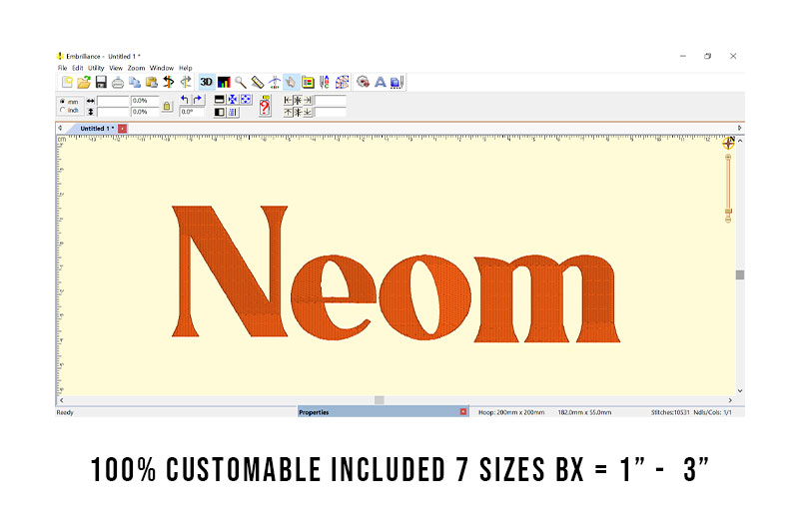
Task: Select the magnifying glass zoom tool
Action: [241, 82]
